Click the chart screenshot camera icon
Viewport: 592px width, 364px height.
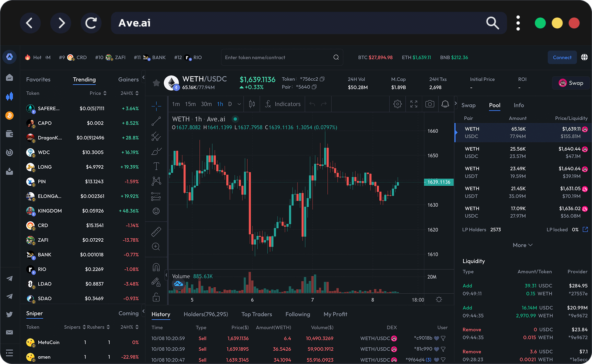(429, 104)
